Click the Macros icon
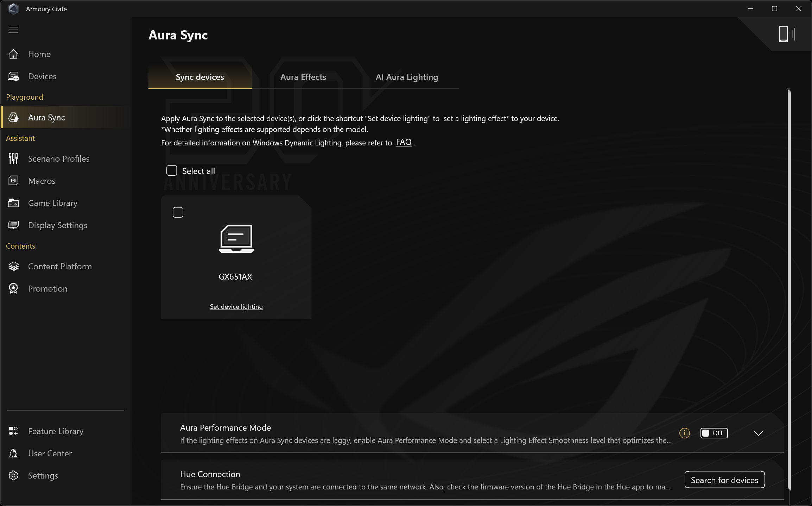 pyautogui.click(x=13, y=181)
